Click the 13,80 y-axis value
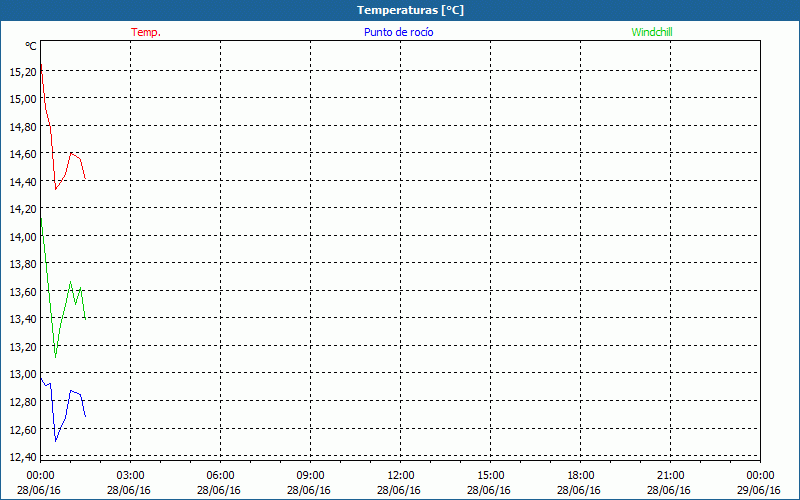The width and height of the screenshot is (800, 500). click(23, 264)
